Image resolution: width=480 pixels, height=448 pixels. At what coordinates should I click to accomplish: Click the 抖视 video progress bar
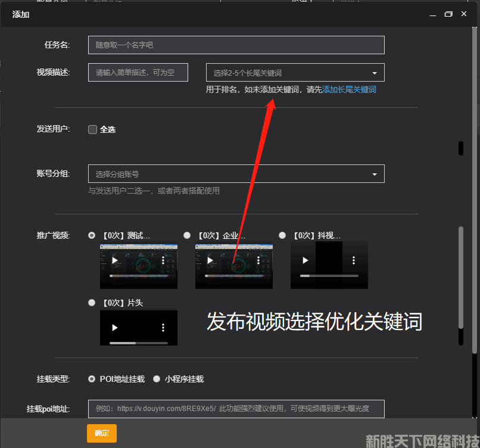coord(329,276)
